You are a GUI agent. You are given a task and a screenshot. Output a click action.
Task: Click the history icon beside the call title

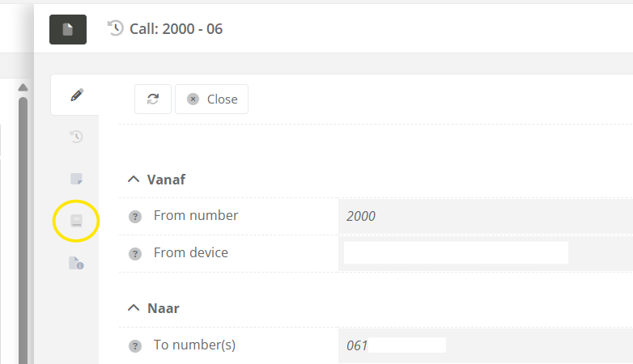coord(116,28)
